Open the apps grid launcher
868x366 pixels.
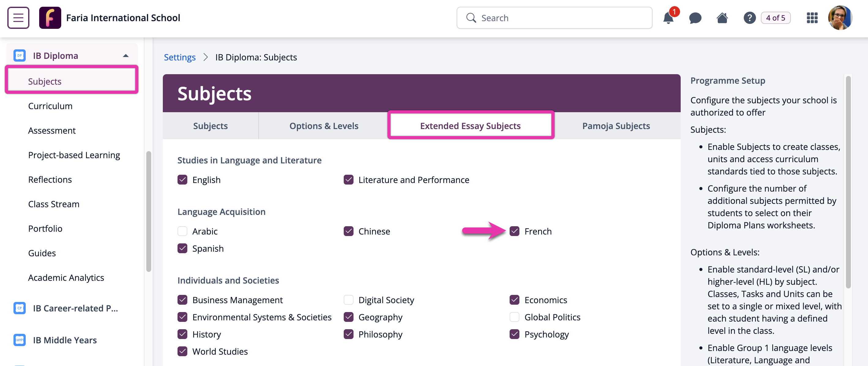coord(812,18)
